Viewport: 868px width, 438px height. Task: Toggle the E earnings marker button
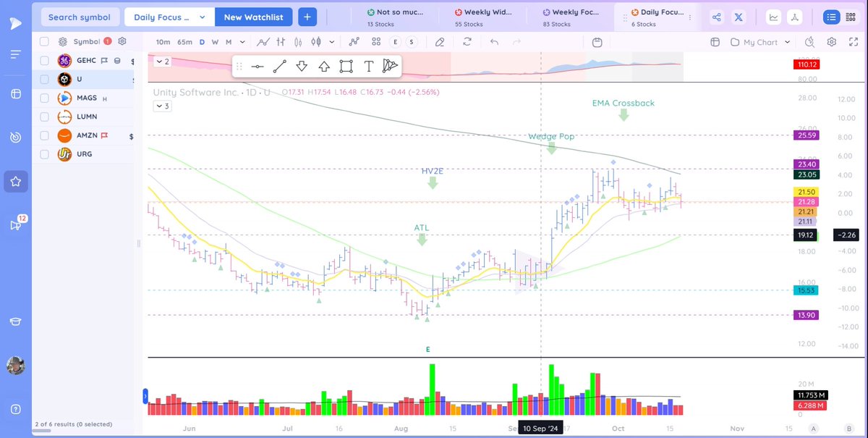click(396, 42)
